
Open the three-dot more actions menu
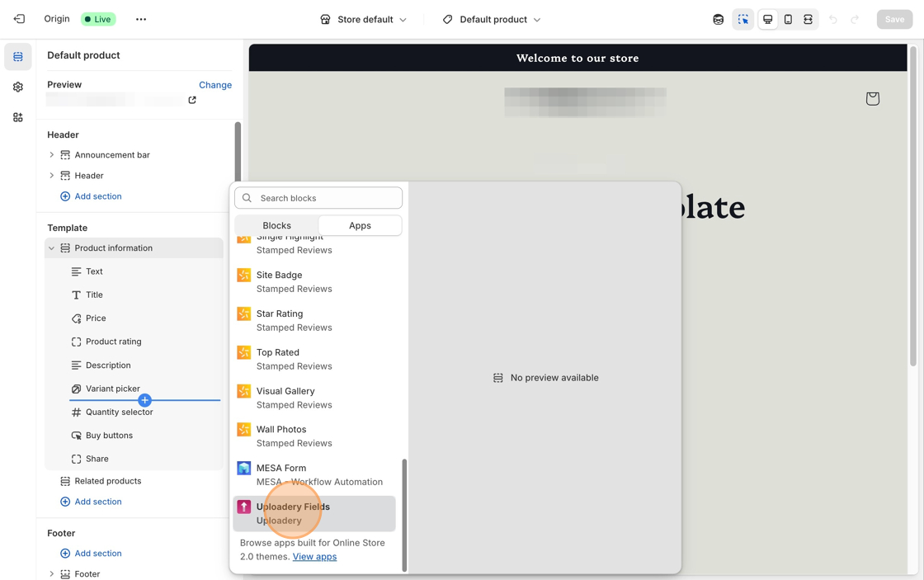[141, 19]
